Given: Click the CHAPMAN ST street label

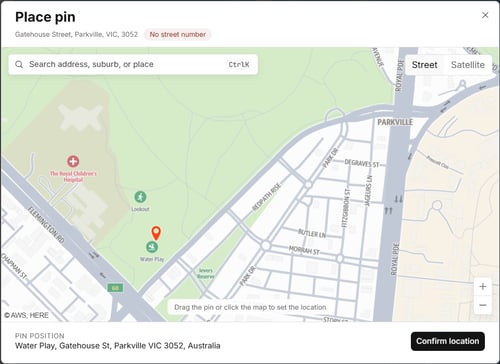Looking at the screenshot, I should coord(14,266).
